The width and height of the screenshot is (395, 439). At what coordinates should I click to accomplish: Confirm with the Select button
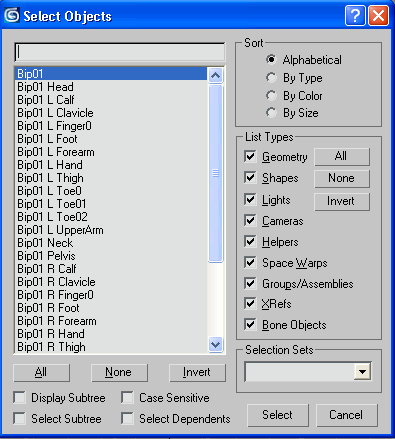tap(278, 415)
